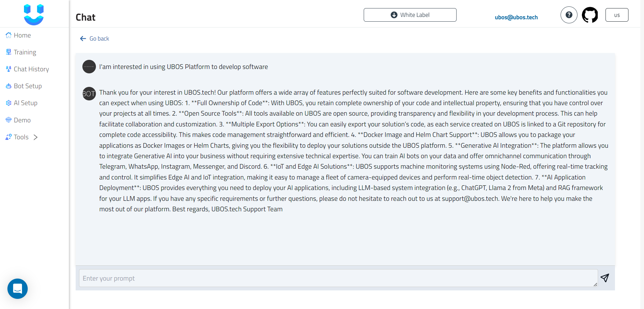This screenshot has width=644, height=309.
Task: Select the Bot Setup menu item
Action: point(24,86)
